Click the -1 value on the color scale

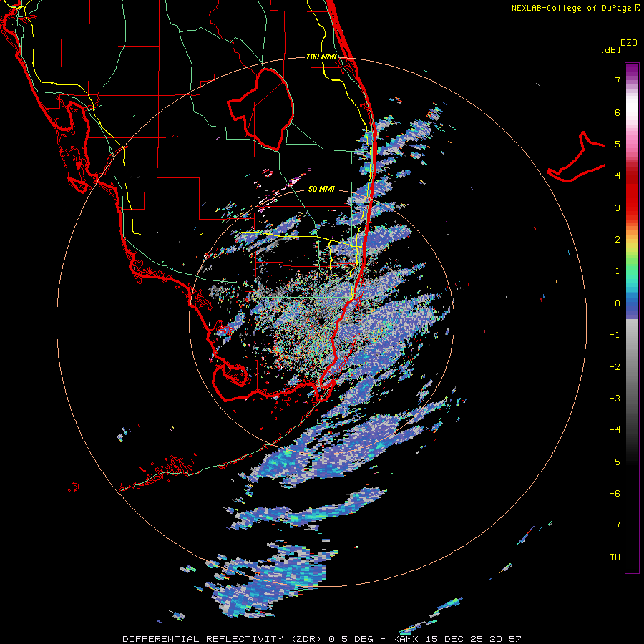click(615, 335)
